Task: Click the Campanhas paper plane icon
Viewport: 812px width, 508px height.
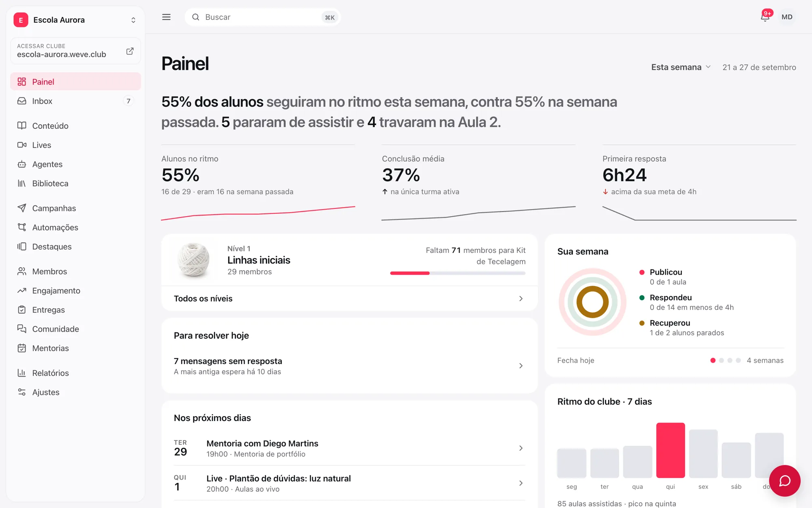Action: tap(22, 208)
